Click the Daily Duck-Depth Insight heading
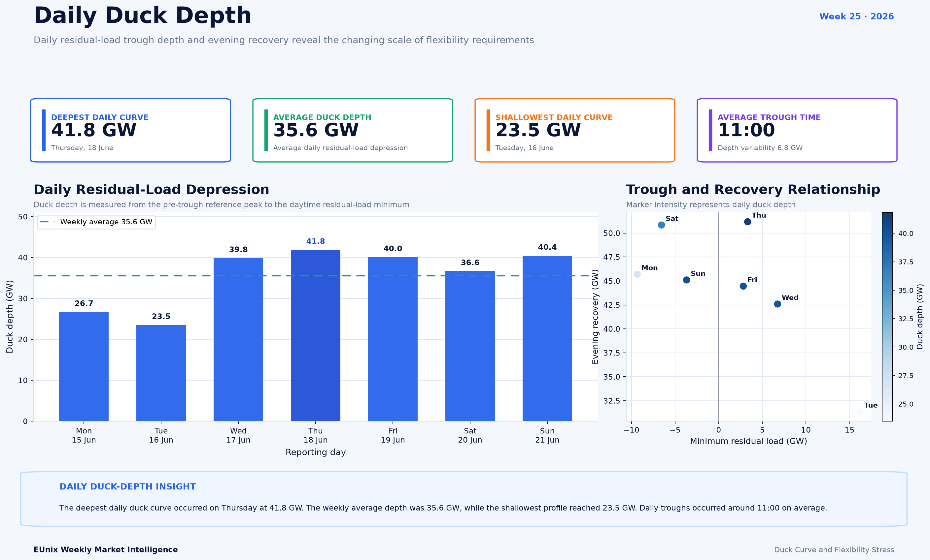930x560 pixels. coord(127,486)
